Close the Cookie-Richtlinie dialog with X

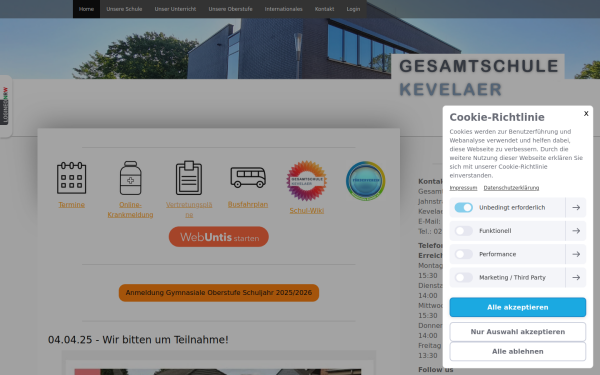pos(586,113)
